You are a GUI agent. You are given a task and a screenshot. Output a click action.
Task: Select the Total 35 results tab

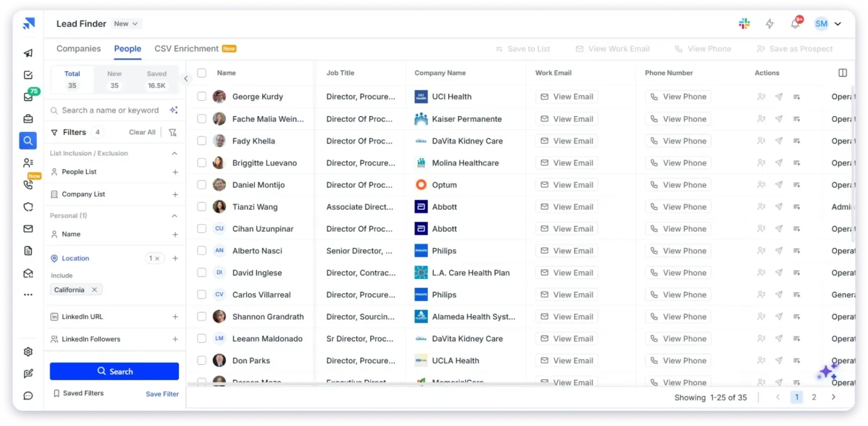pyautogui.click(x=72, y=80)
